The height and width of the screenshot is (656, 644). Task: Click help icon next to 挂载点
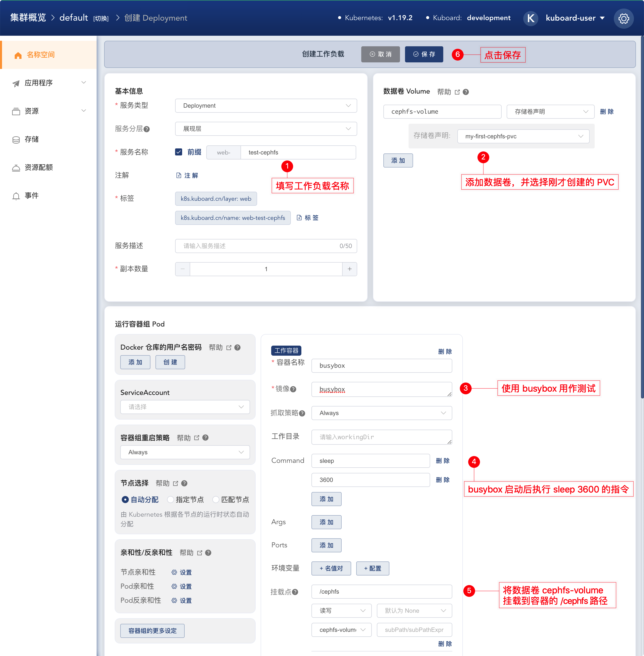coord(295,592)
